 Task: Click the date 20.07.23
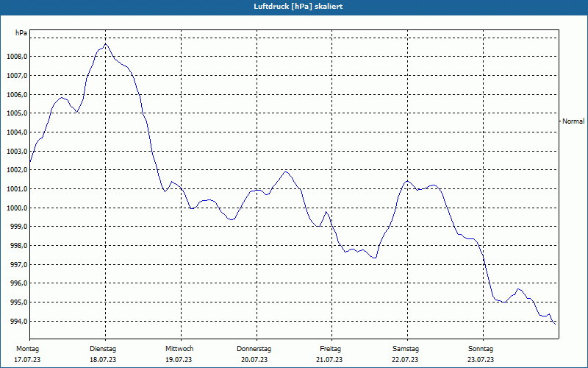click(254, 360)
